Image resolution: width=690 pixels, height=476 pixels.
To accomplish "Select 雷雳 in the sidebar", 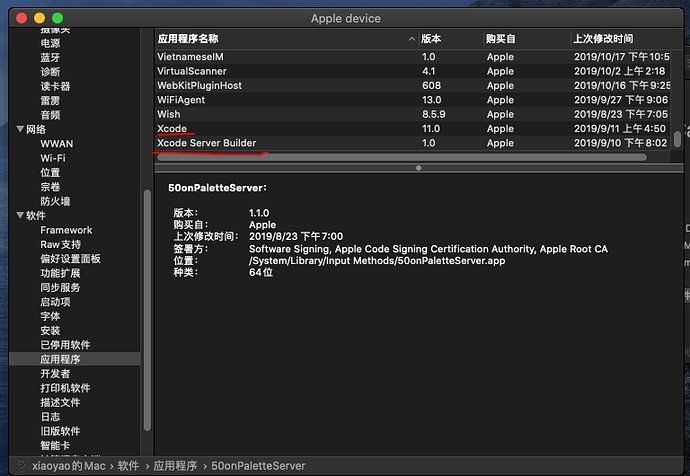I will 50,101.
